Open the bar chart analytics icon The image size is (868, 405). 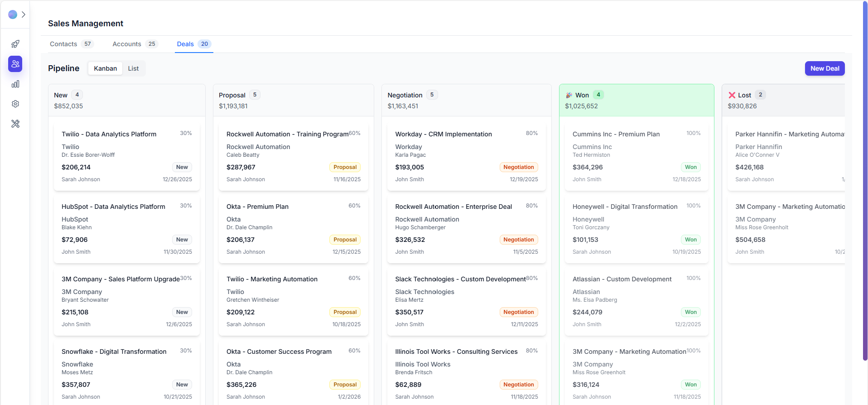pyautogui.click(x=15, y=84)
